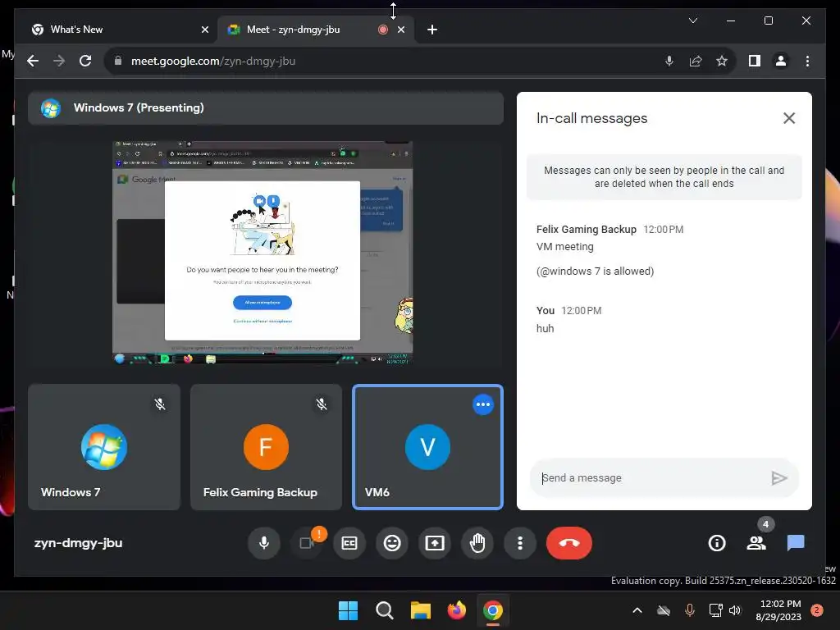The height and width of the screenshot is (630, 840).
Task: Open network icon in system tray
Action: coord(715,610)
